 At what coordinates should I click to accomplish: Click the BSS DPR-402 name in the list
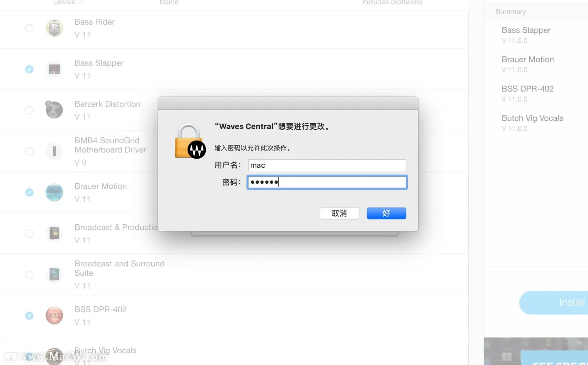pos(100,309)
